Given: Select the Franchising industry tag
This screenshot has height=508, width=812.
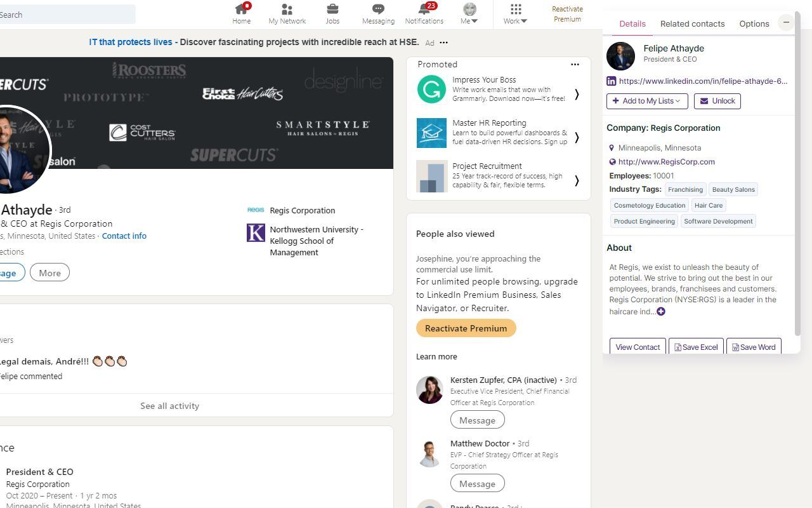Looking at the screenshot, I should click(685, 189).
